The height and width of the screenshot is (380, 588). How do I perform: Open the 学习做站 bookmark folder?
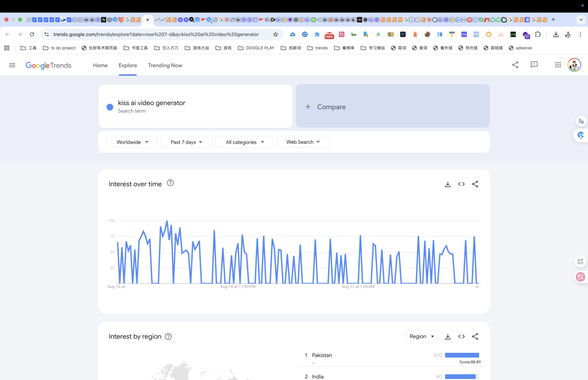(x=373, y=48)
